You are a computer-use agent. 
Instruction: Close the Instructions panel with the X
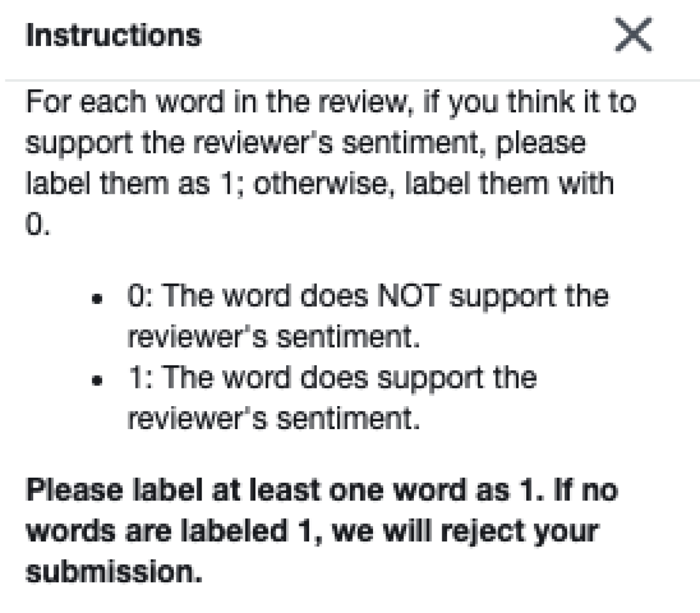633,35
